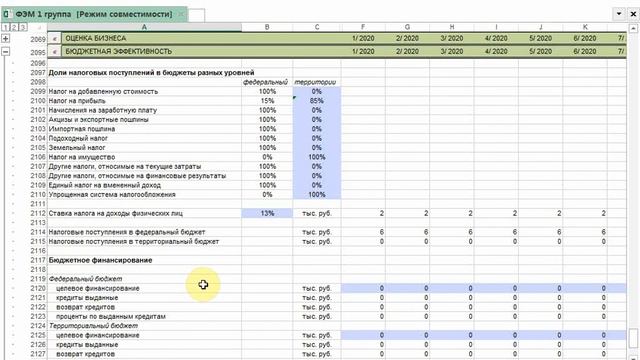Select cell 'Упрощенная система налогообложения'
This screenshot has height=360, width=640.
[144, 195]
